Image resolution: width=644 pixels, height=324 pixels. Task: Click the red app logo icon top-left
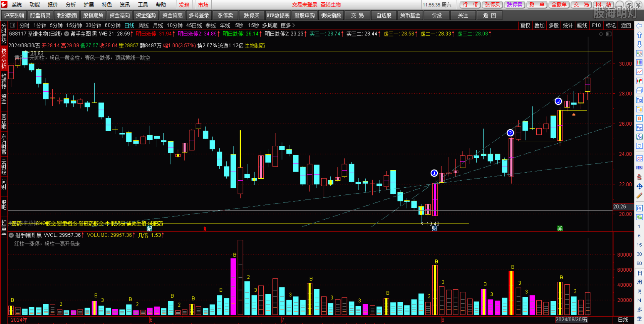click(4, 4)
